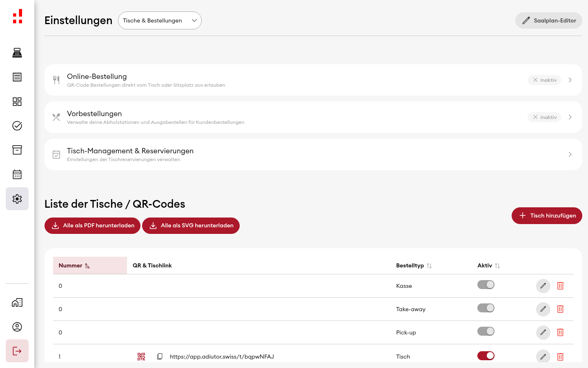
Task: Toggle the Kasse active switch
Action: (486, 285)
